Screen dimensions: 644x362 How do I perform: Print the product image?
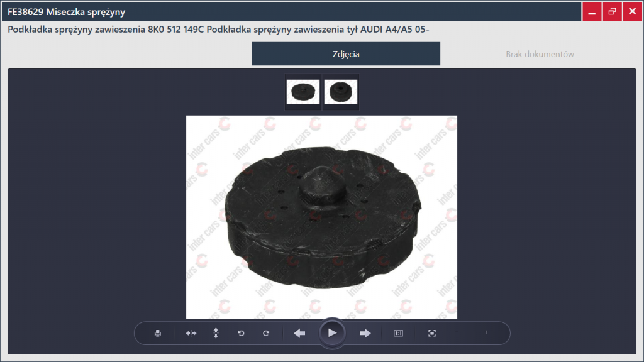(x=158, y=333)
